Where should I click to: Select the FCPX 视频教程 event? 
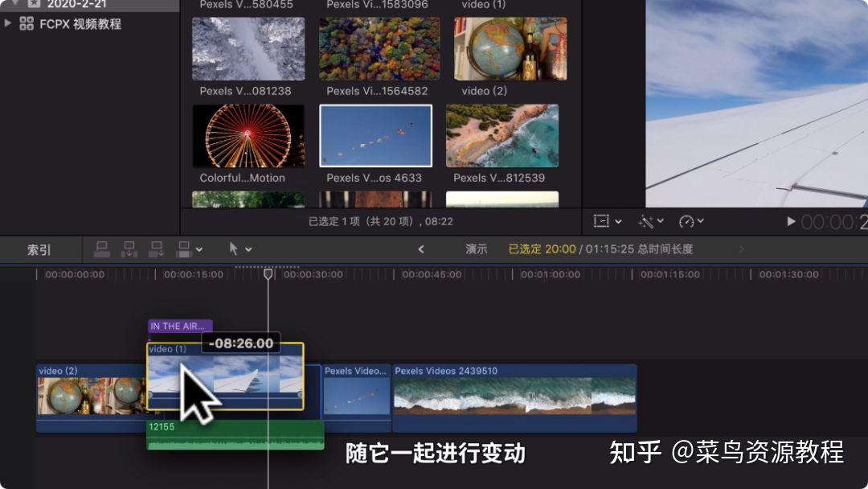tap(80, 24)
